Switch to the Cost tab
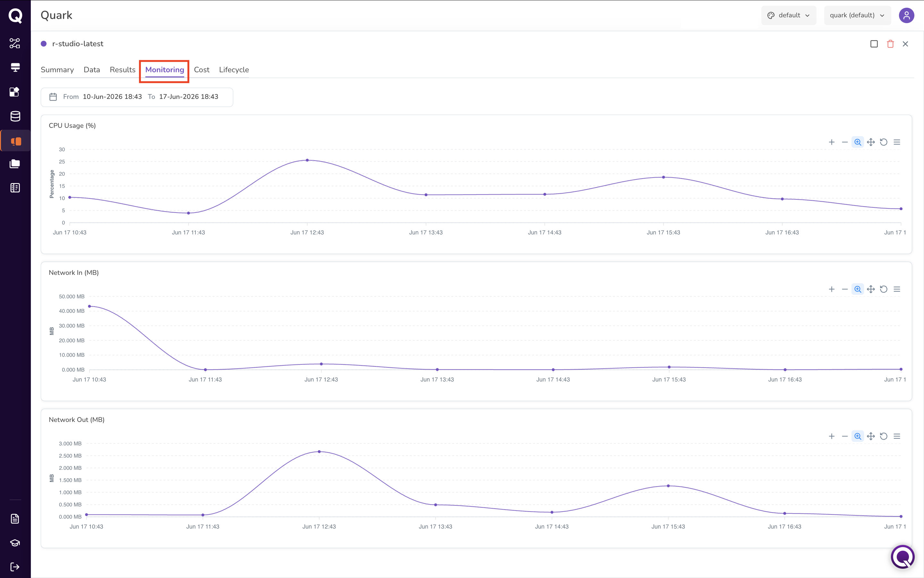 point(201,70)
